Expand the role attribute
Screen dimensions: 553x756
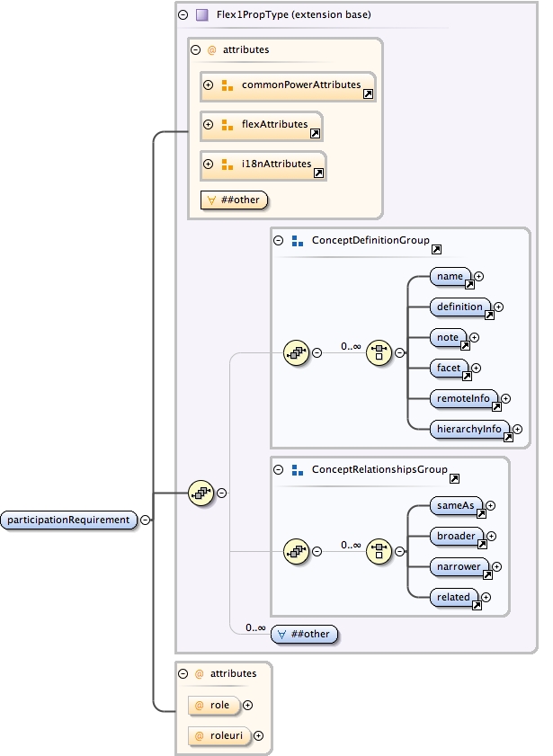[247, 706]
